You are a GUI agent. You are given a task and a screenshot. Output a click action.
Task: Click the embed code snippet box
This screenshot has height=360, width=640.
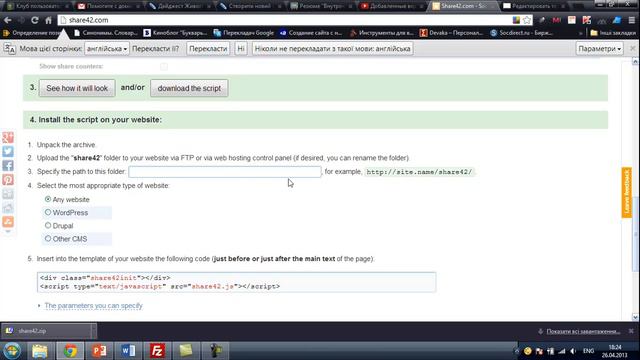(x=236, y=282)
